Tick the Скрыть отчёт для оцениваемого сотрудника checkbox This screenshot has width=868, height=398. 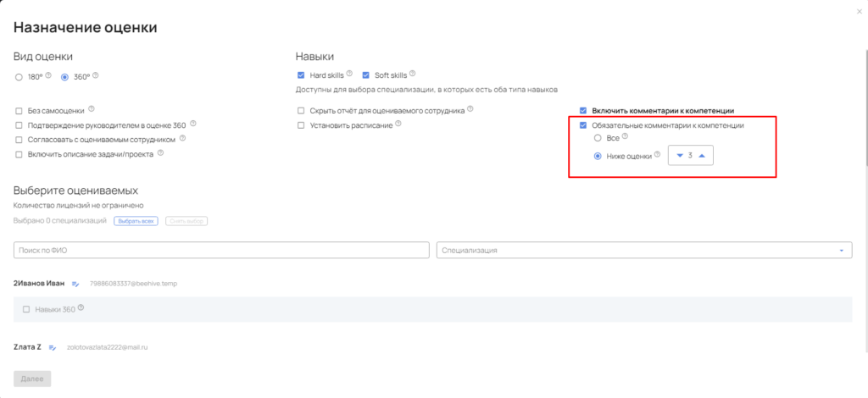coord(300,110)
